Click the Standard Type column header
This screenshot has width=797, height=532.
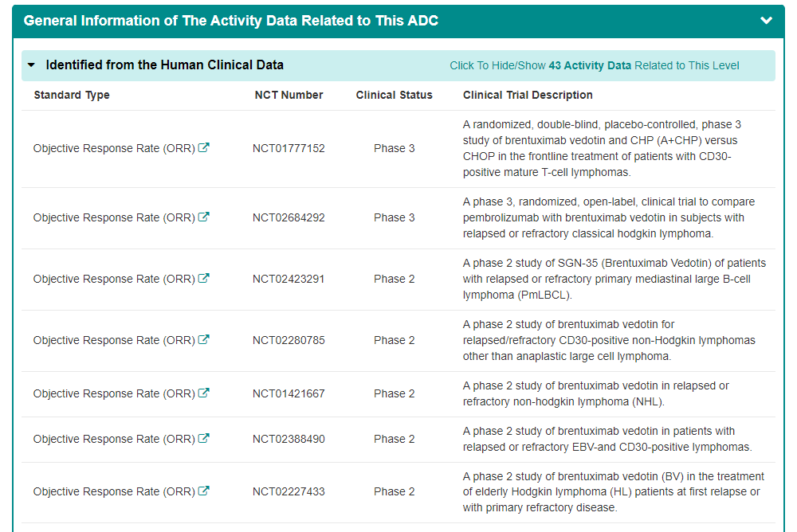click(72, 95)
